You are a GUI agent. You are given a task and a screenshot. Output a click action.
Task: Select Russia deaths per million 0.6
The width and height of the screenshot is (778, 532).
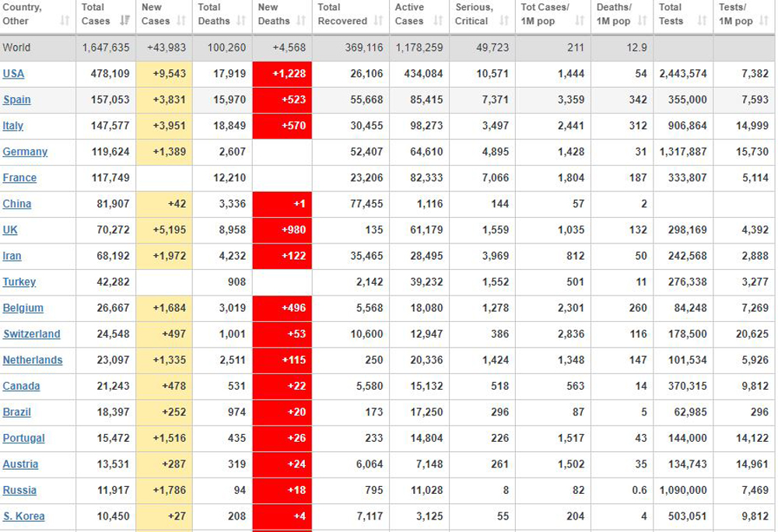(x=640, y=490)
